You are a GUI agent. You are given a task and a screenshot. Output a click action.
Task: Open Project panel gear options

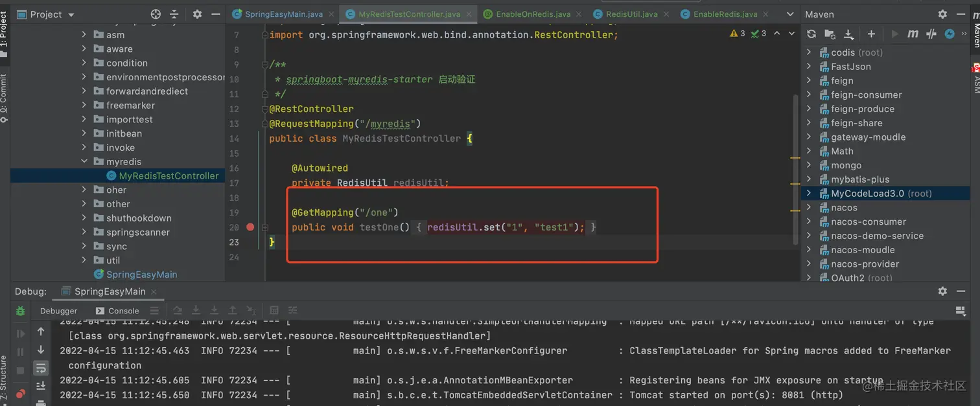(197, 14)
